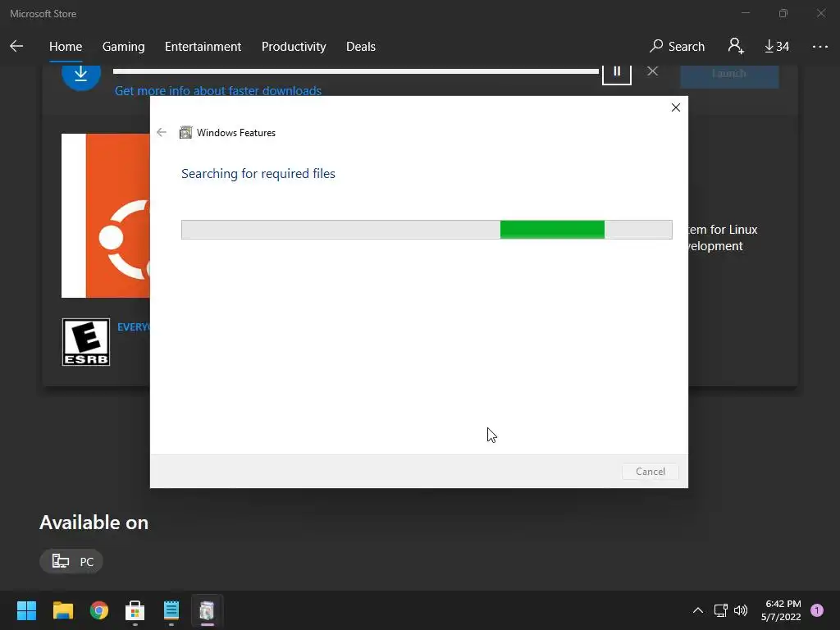Screen dimensions: 840x630
Task: Click the Windows Features back arrow
Action: (x=162, y=132)
